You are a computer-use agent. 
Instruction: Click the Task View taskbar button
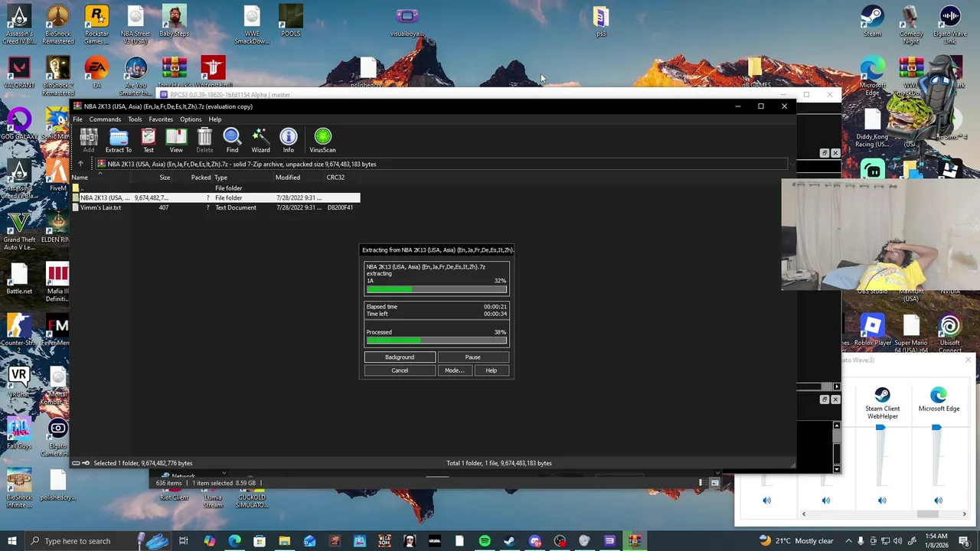pos(184,541)
